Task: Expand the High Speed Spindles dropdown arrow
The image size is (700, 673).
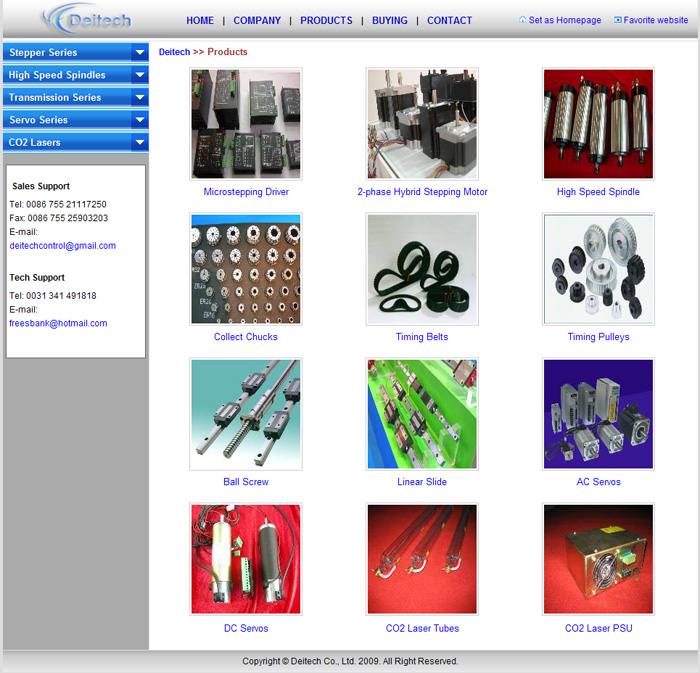Action: pyautogui.click(x=140, y=75)
